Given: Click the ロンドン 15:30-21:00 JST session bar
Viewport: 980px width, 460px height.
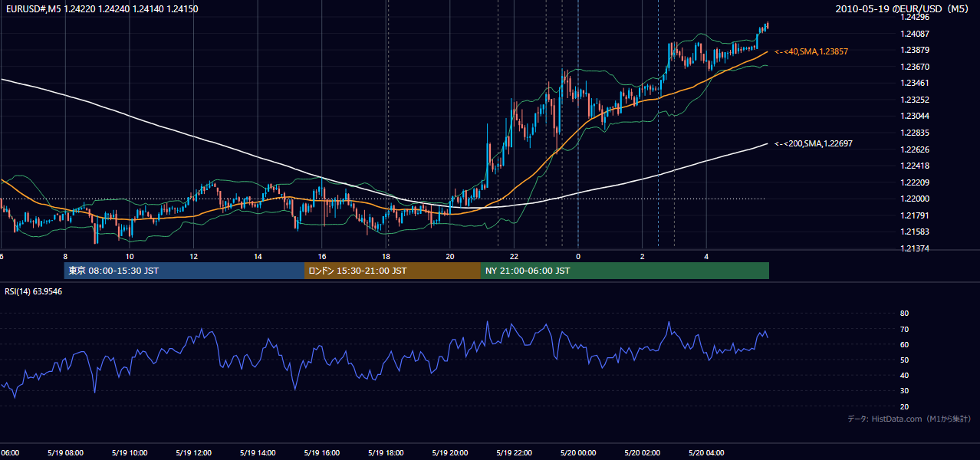Looking at the screenshot, I should tap(393, 271).
